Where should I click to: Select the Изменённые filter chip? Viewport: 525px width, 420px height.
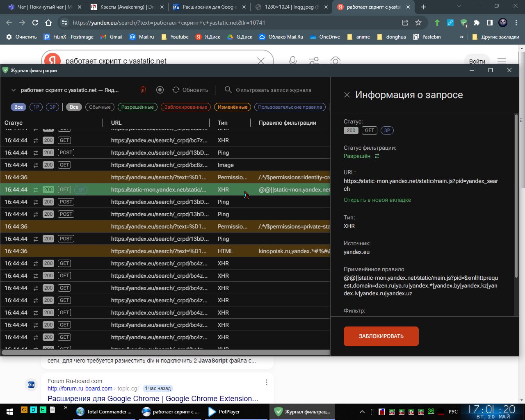pos(233,107)
